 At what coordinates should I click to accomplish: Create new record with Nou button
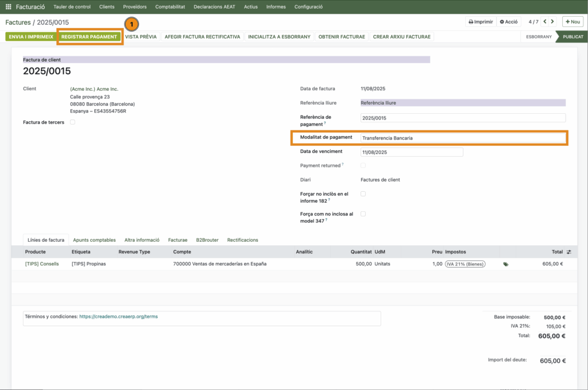click(x=572, y=22)
